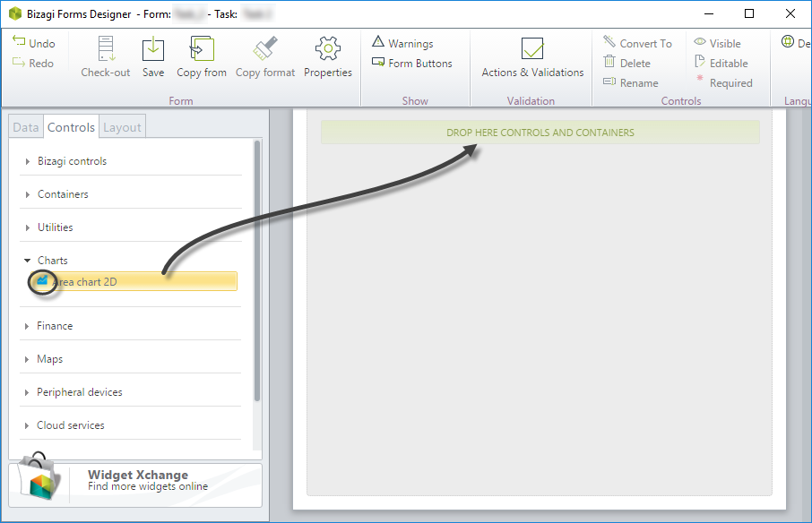812x523 pixels.
Task: Click the Redo label
Action: coord(41,63)
